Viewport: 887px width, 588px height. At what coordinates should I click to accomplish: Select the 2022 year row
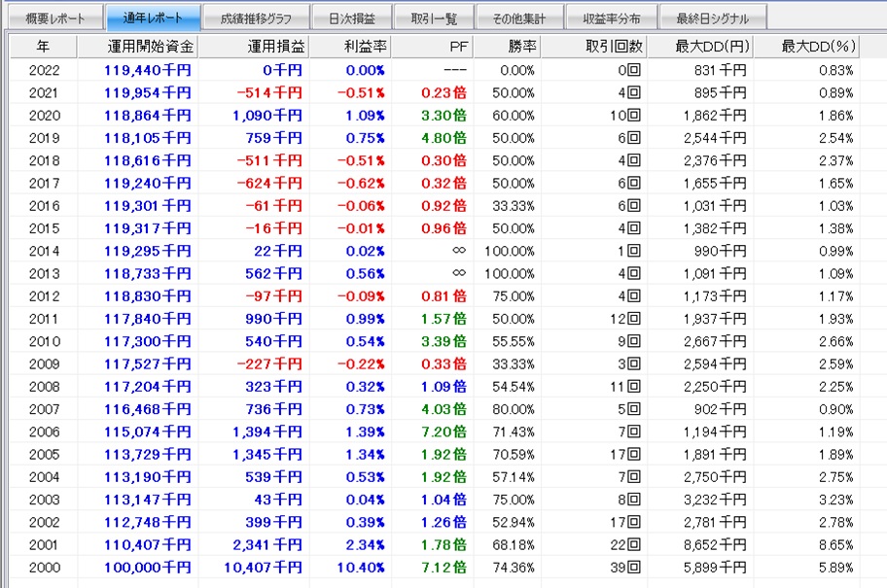coord(44,70)
